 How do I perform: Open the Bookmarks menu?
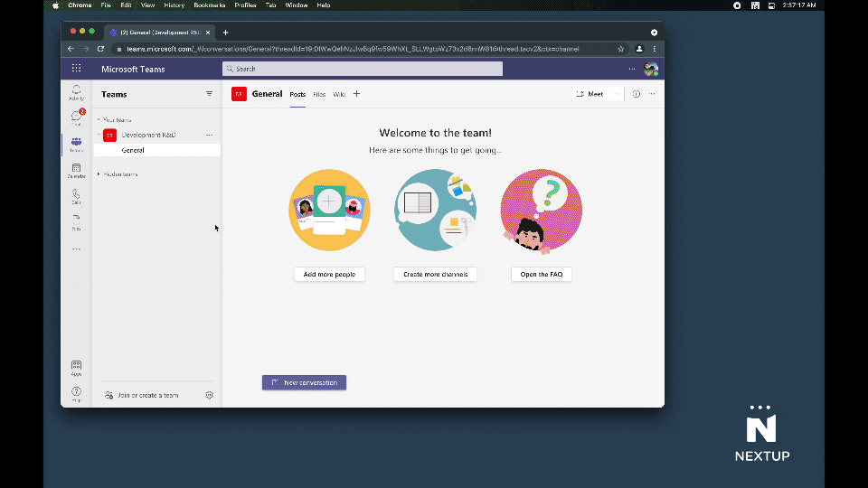click(209, 5)
